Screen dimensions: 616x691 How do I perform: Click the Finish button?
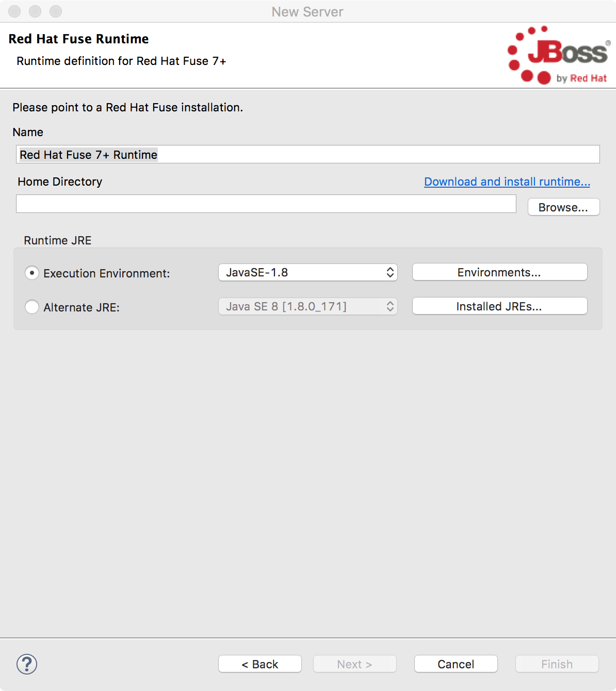557,664
